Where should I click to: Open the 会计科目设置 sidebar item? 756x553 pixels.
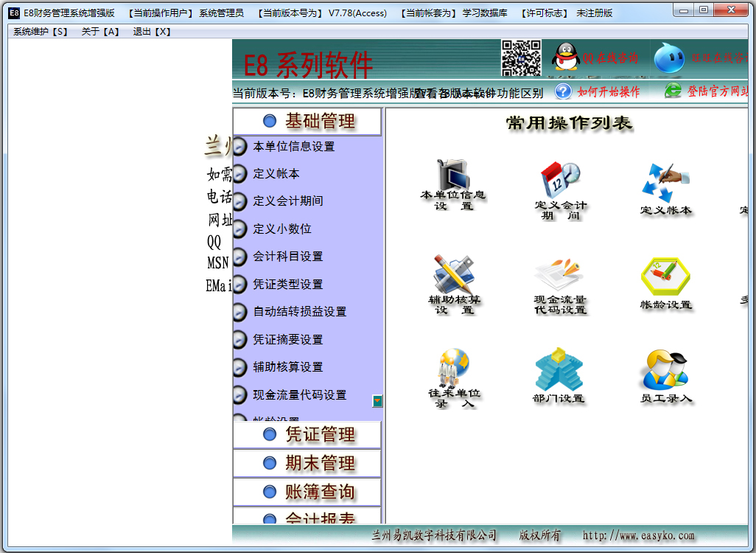click(x=288, y=257)
